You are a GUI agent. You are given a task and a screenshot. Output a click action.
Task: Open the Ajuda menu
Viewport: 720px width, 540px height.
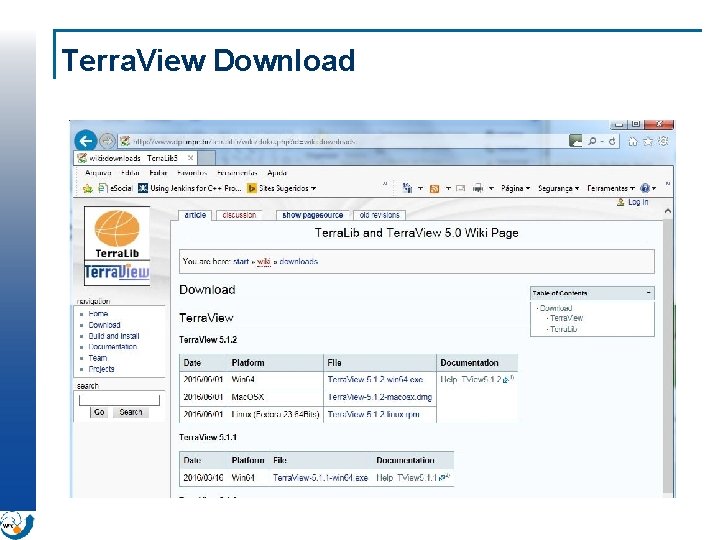coord(277,173)
